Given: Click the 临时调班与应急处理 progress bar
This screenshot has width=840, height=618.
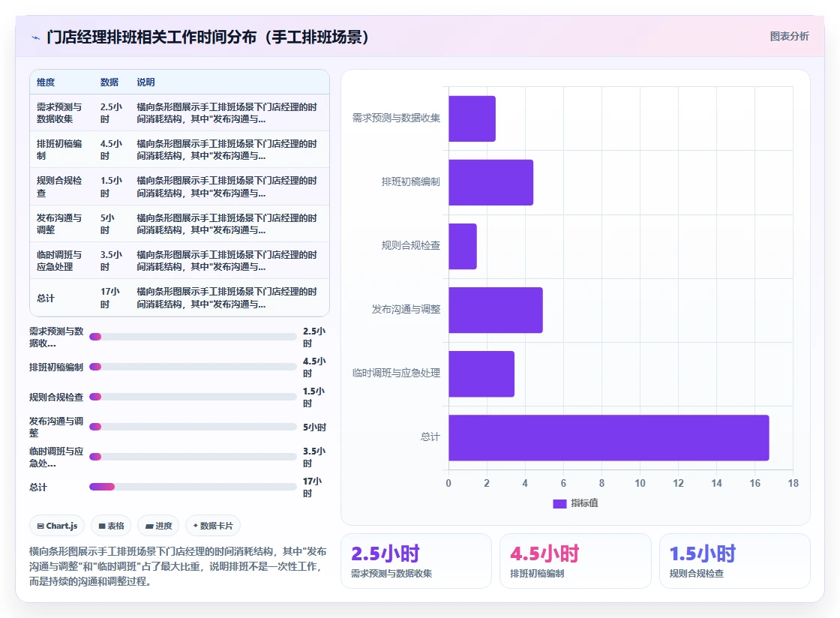Looking at the screenshot, I should (x=193, y=457).
